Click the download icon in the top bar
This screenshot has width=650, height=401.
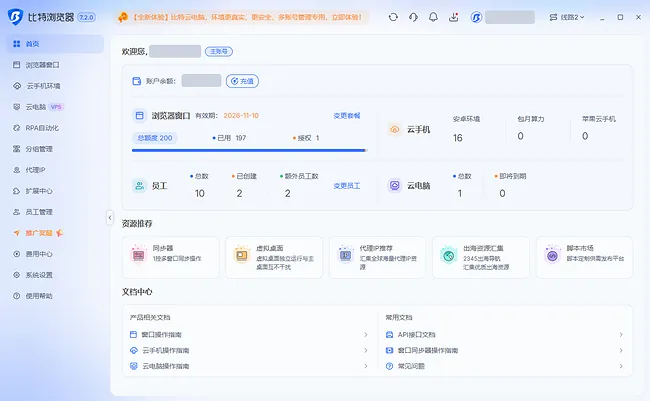click(454, 17)
